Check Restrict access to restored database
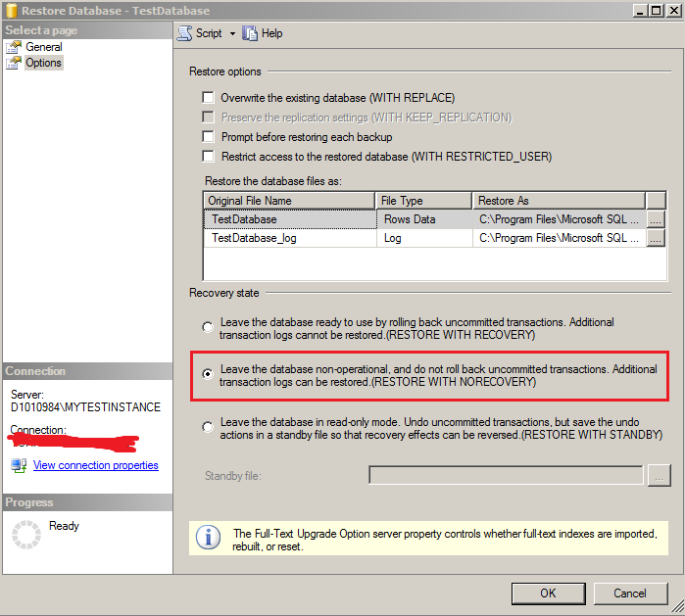This screenshot has height=616, width=685. click(209, 156)
